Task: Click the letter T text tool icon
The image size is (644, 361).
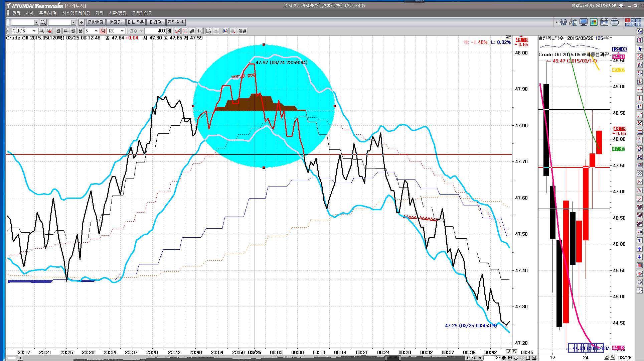Action: 640,240
